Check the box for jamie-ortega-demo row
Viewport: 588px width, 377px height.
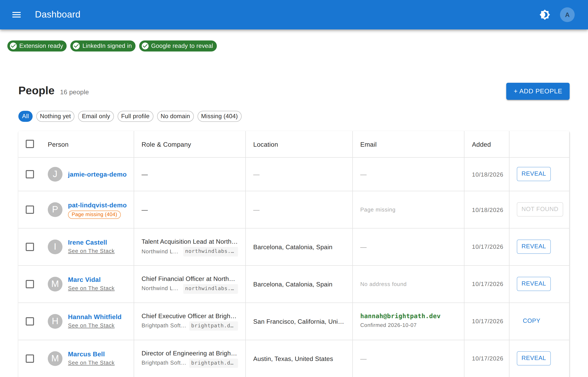click(x=30, y=174)
